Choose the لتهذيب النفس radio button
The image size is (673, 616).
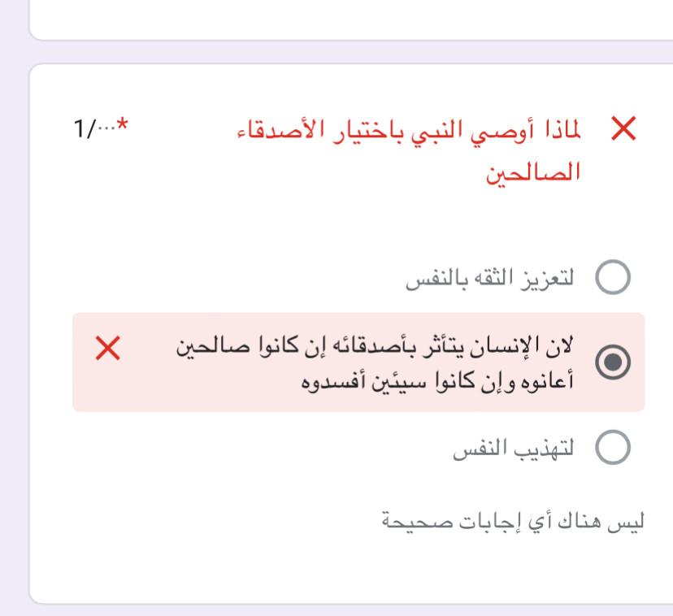(613, 448)
